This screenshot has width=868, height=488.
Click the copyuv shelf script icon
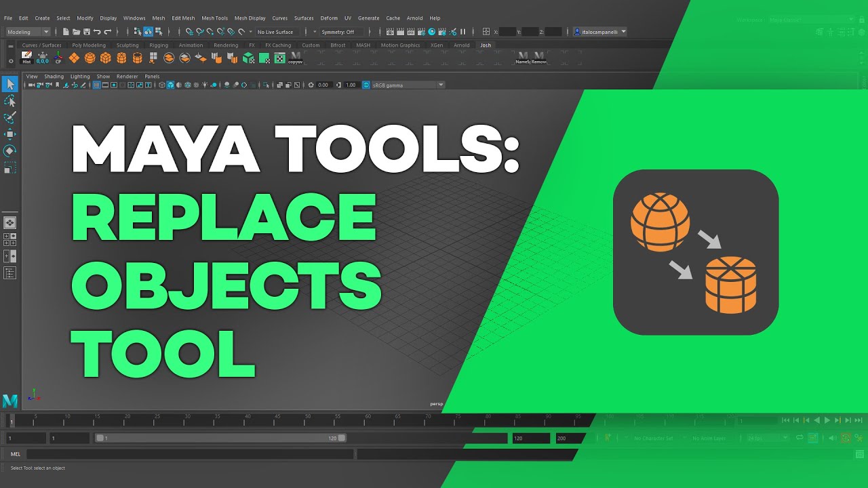tap(296, 58)
